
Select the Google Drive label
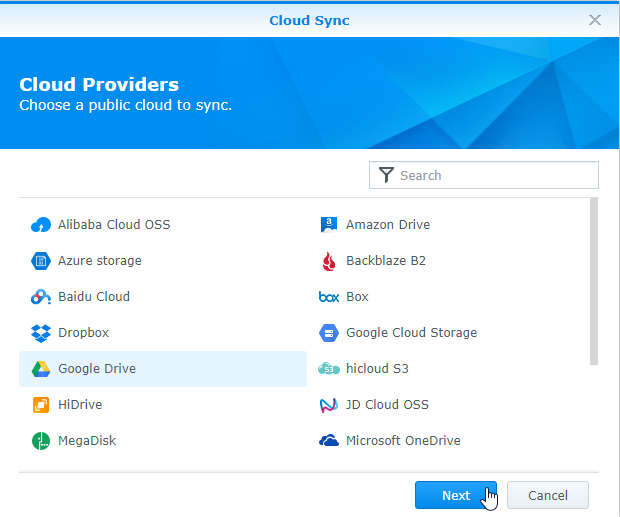tap(97, 369)
